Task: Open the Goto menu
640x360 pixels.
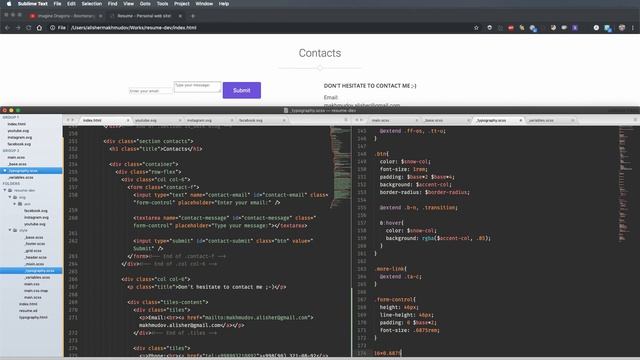Action: (x=145, y=4)
